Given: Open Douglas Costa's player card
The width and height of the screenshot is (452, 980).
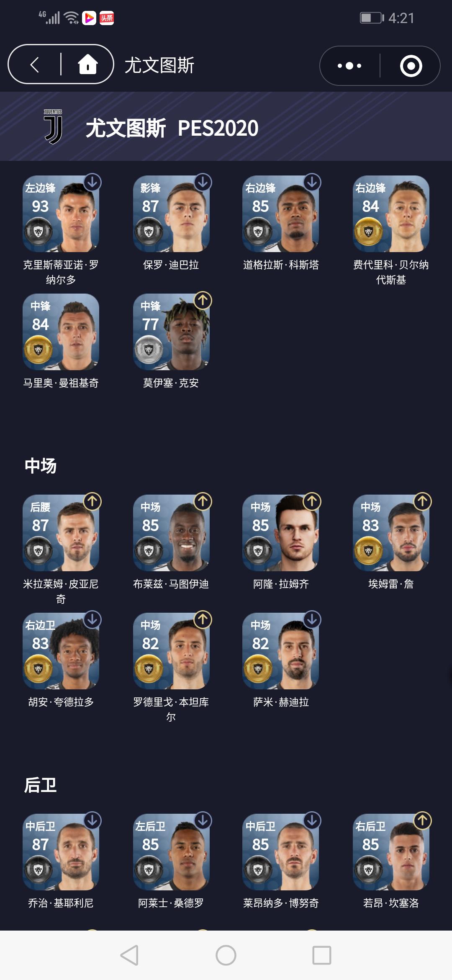Looking at the screenshot, I should tap(281, 214).
